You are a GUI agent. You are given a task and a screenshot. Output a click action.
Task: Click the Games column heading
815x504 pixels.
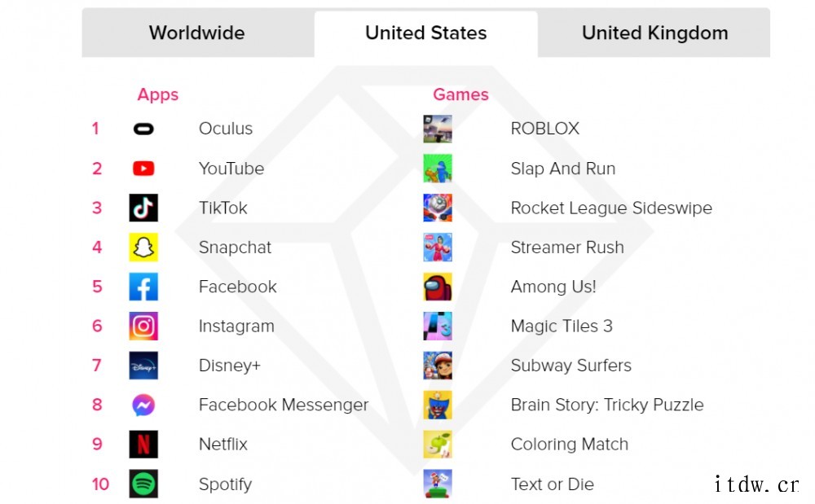click(460, 94)
